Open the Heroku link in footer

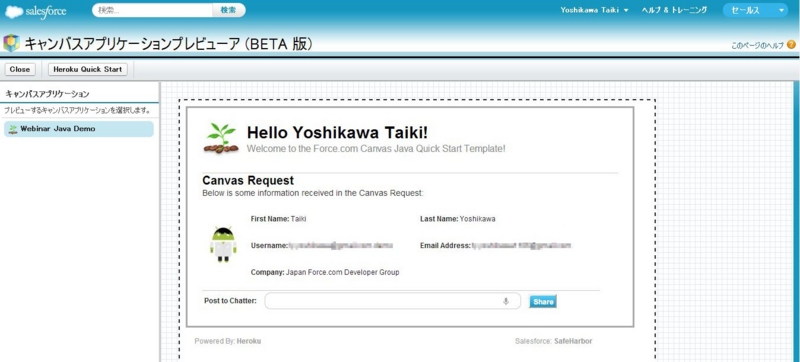pyautogui.click(x=248, y=341)
